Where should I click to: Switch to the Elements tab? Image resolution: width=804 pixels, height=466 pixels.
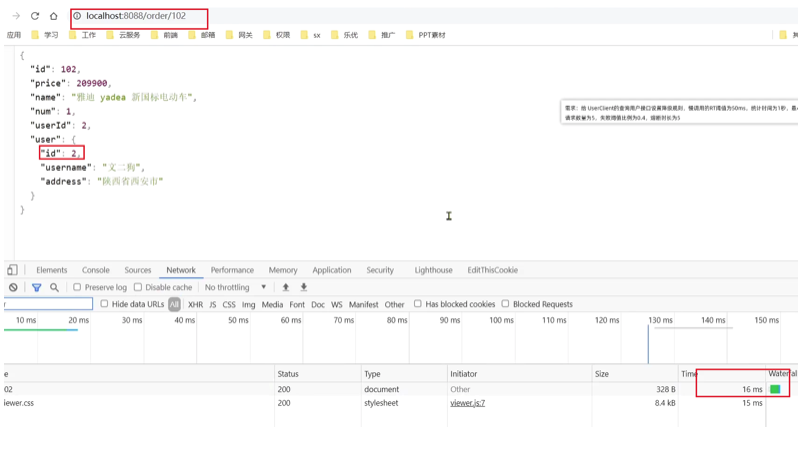click(x=51, y=270)
